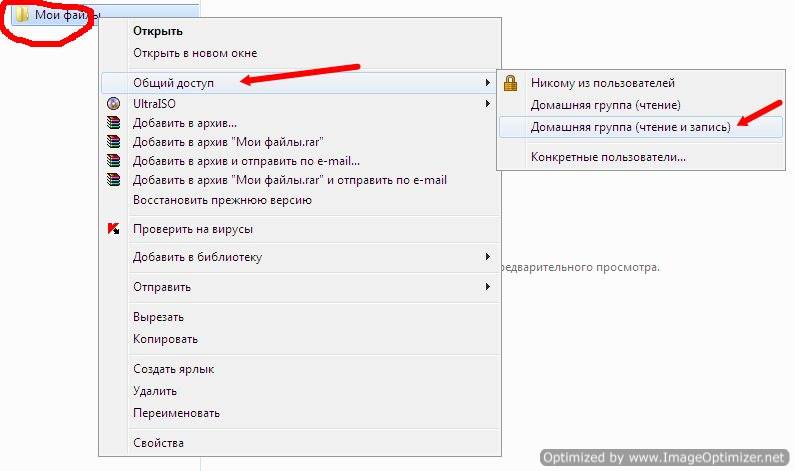This screenshot has height=471, width=795.
Task: Click the Мои файлы folder icon
Action: tap(23, 15)
